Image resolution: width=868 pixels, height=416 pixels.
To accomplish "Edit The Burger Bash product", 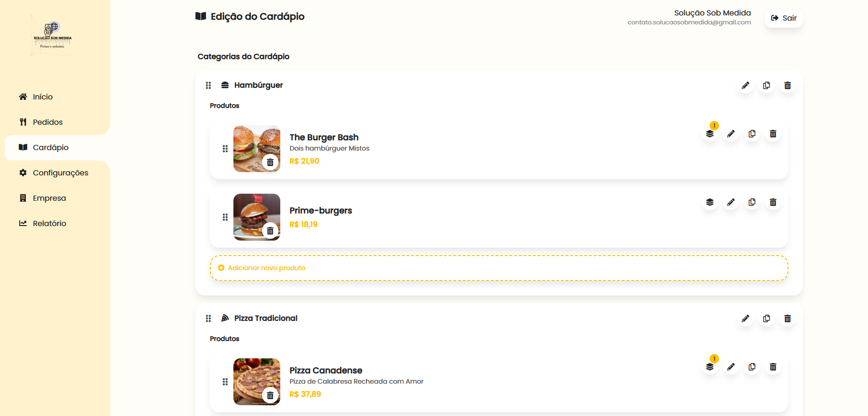I will click(x=731, y=134).
